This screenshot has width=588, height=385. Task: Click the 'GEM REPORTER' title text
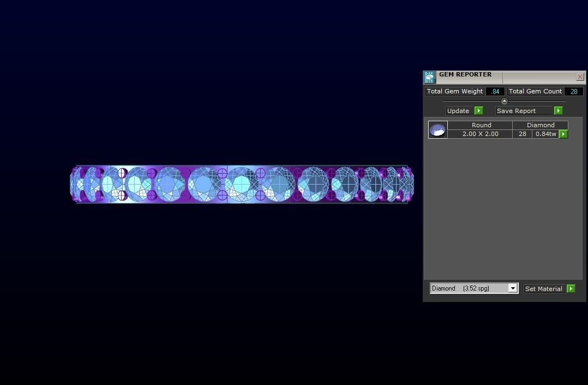465,74
